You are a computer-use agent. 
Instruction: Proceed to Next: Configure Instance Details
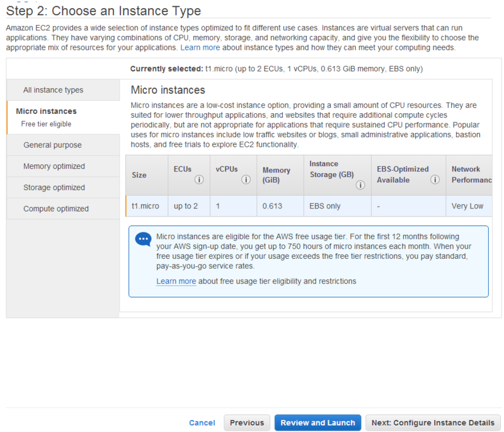coord(433,423)
